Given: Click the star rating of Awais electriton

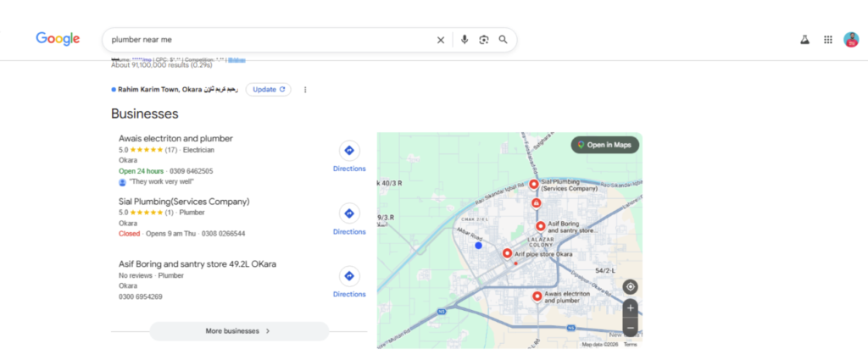Looking at the screenshot, I should pyautogui.click(x=146, y=150).
